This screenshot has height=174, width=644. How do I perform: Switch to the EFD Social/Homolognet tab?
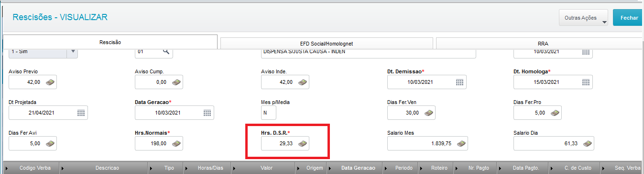point(327,44)
